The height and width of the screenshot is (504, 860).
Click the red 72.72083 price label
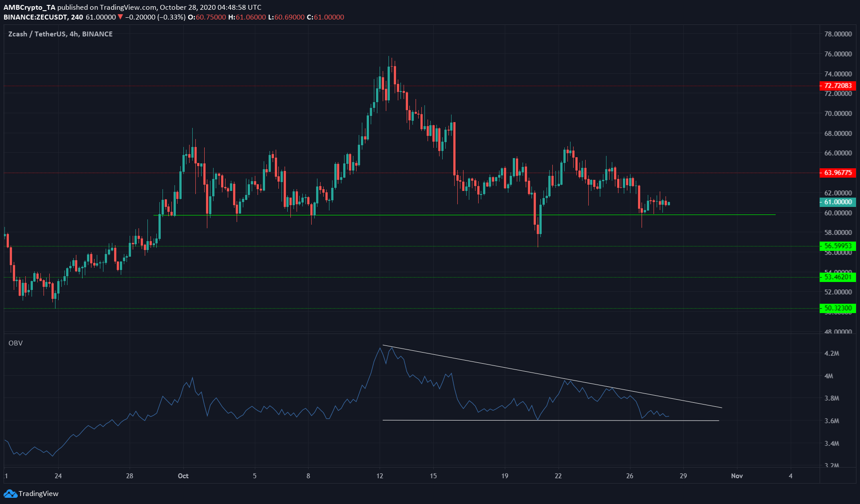837,86
